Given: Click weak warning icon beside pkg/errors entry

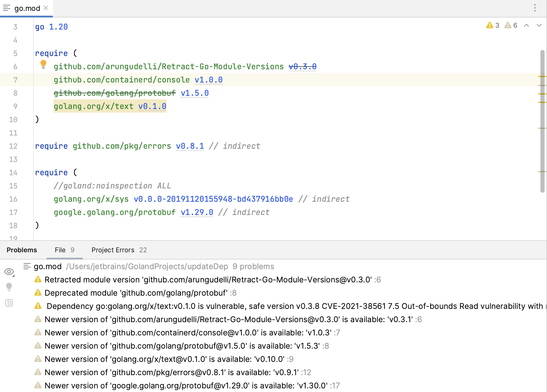Looking at the screenshot, I should coord(38,372).
